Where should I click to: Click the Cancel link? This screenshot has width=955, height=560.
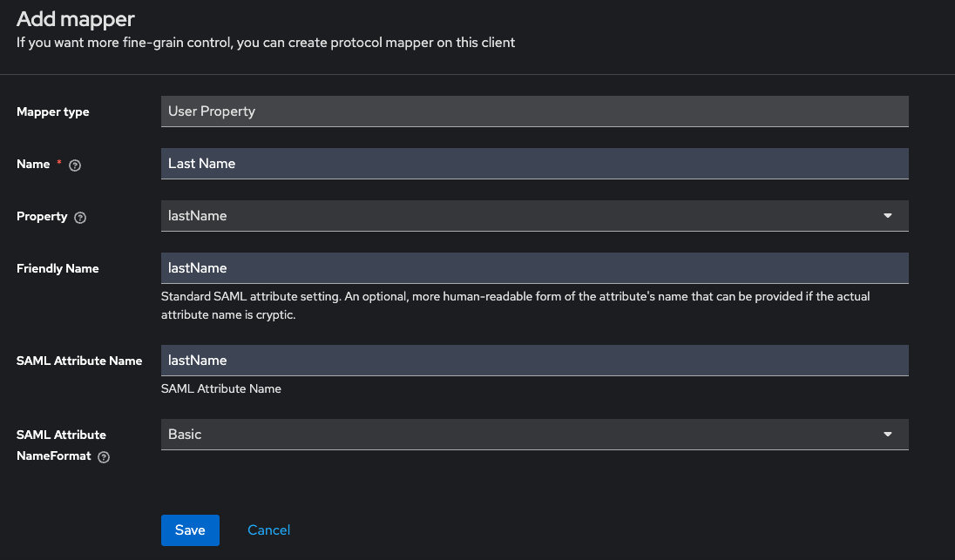268,530
